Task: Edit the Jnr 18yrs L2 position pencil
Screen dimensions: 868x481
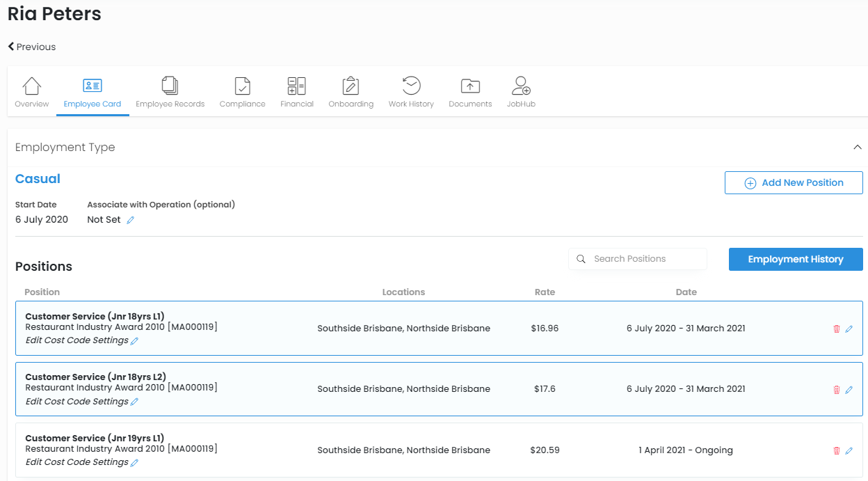Action: (x=849, y=390)
